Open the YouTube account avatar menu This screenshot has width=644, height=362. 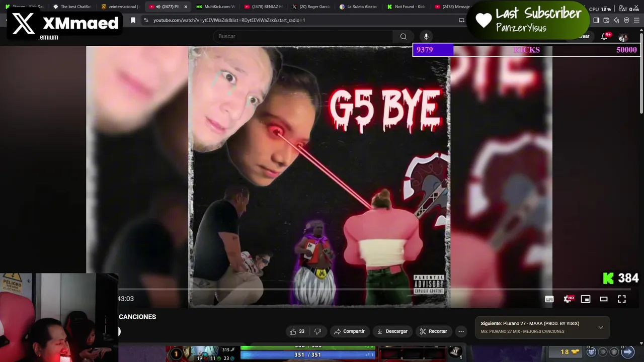[x=623, y=37]
